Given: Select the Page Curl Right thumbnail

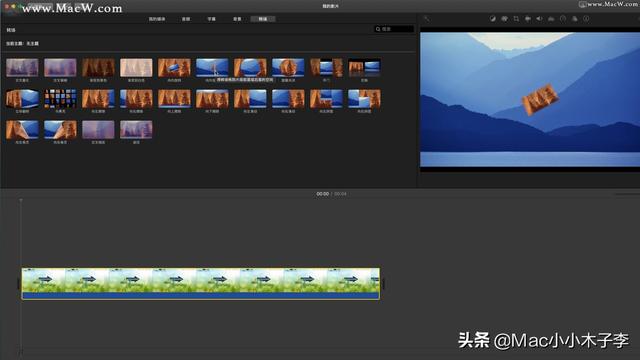Looking at the screenshot, I should tap(60, 130).
